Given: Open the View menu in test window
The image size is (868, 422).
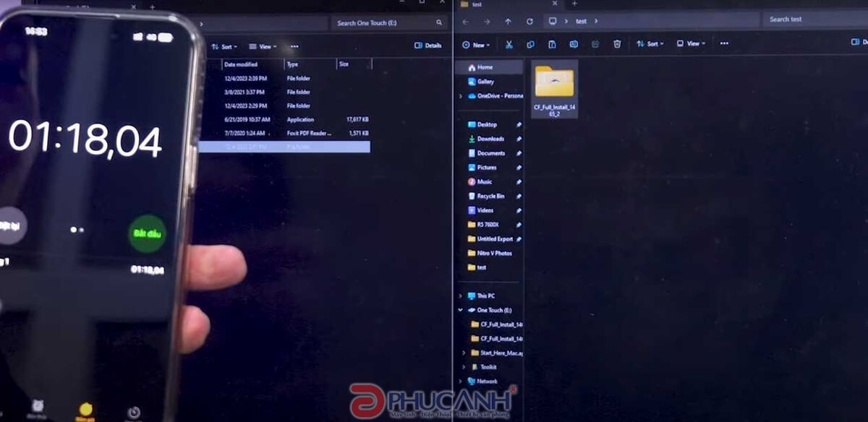Looking at the screenshot, I should coord(691,44).
